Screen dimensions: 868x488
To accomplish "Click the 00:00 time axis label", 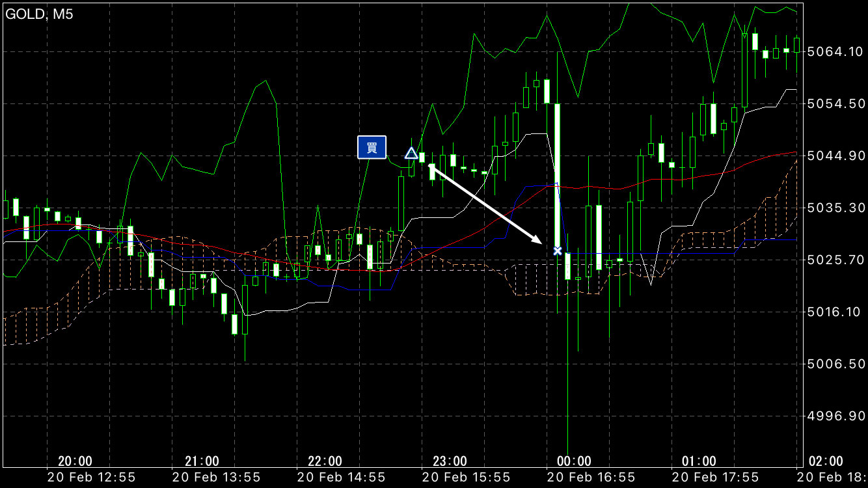I will [575, 461].
